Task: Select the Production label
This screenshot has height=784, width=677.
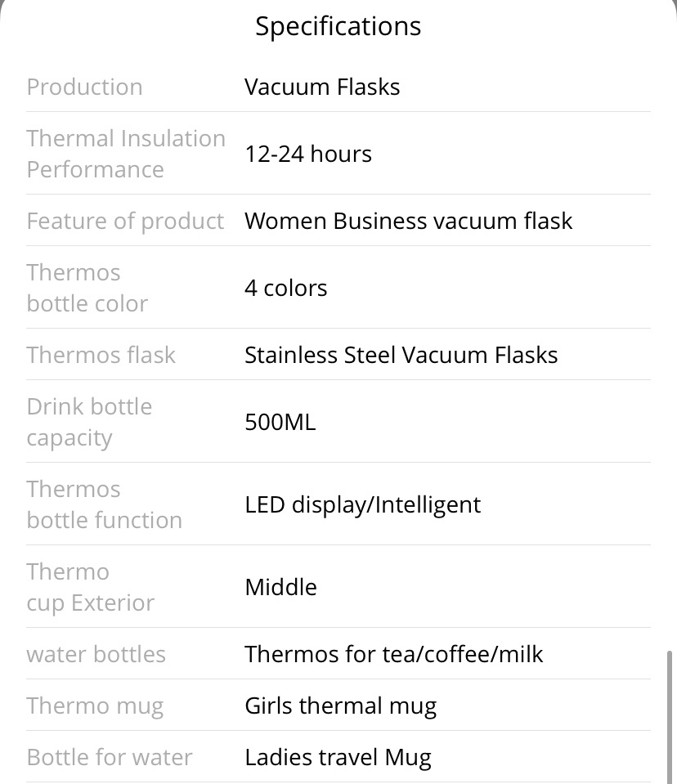Action: pos(84,87)
